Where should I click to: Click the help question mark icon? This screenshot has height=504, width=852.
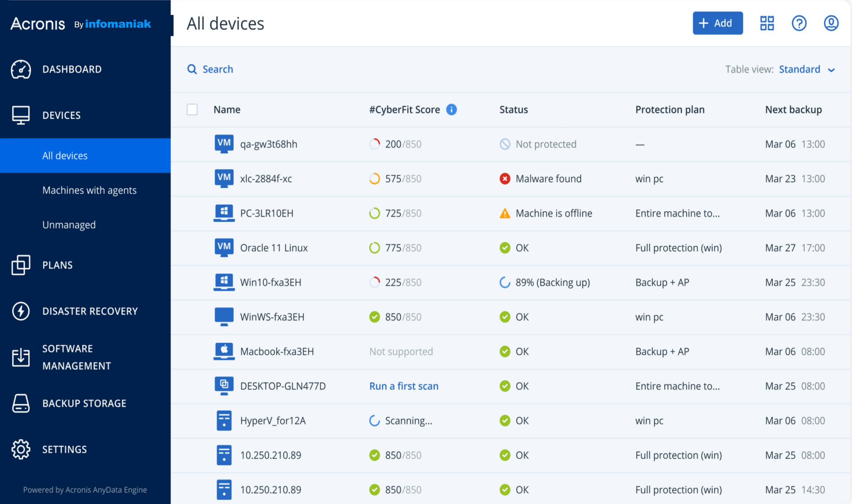(799, 23)
